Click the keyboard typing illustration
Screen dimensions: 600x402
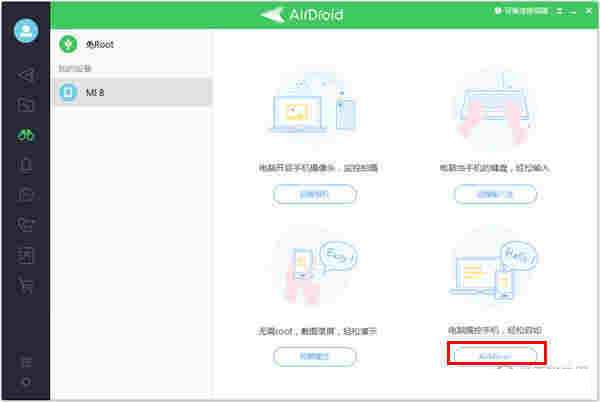pos(495,108)
